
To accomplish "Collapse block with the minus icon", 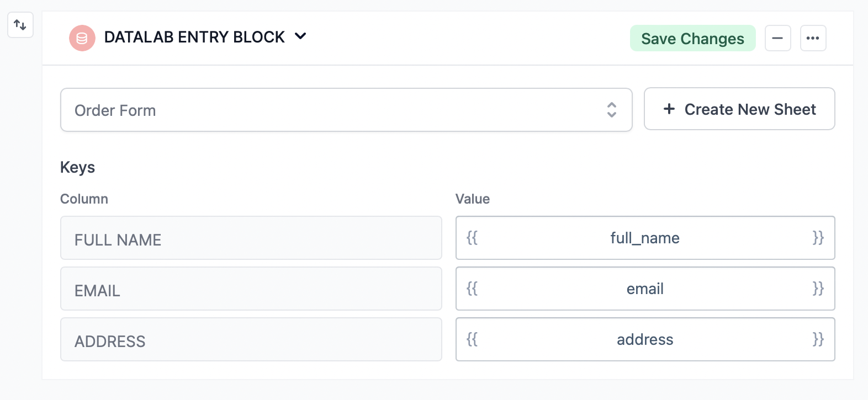I will [777, 38].
